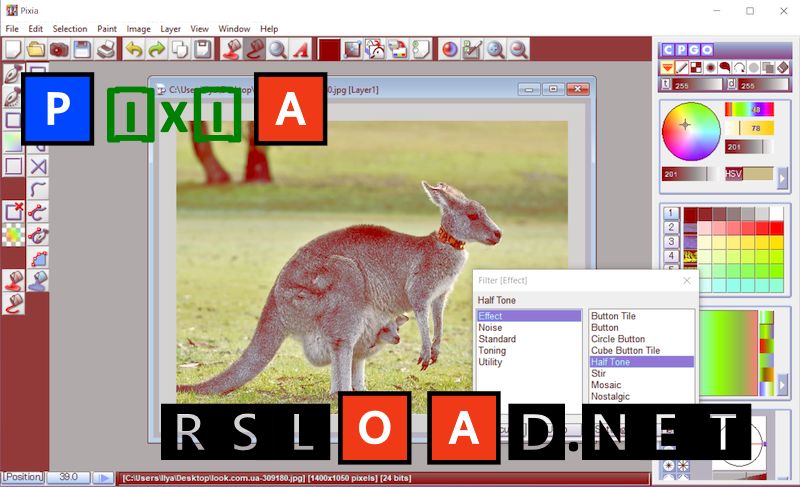The width and height of the screenshot is (800, 487).
Task: Create a new blank document
Action: pyautogui.click(x=13, y=49)
